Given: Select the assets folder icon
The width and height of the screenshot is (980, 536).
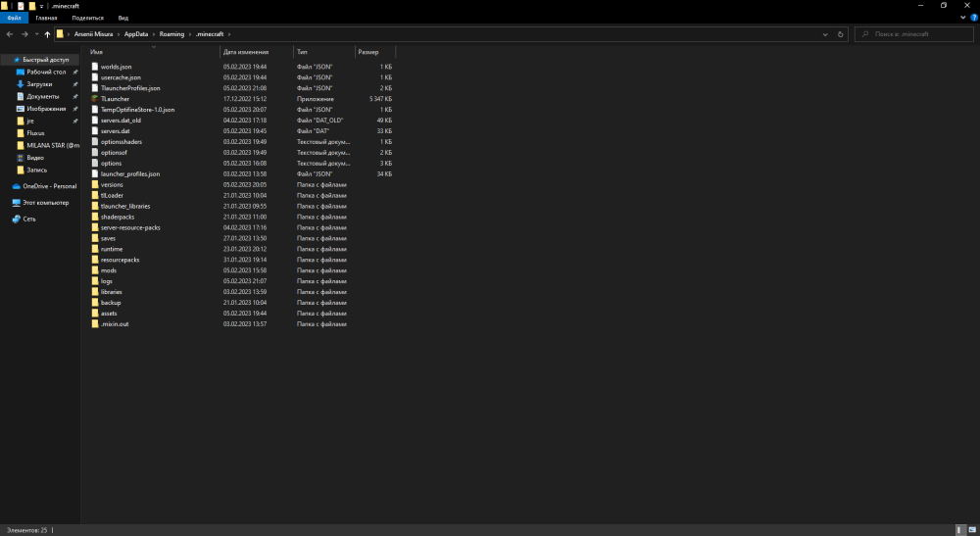Looking at the screenshot, I should (95, 314).
